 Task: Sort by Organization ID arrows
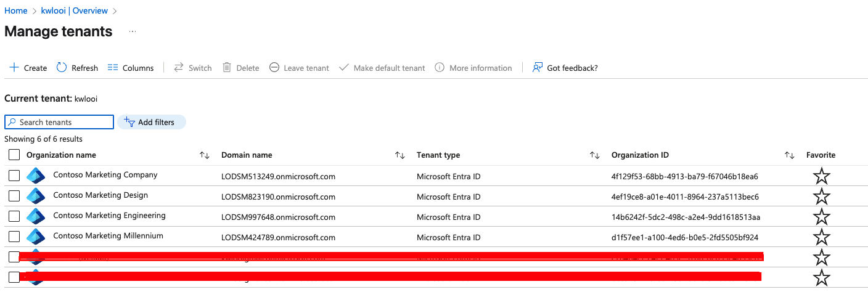pyautogui.click(x=789, y=155)
